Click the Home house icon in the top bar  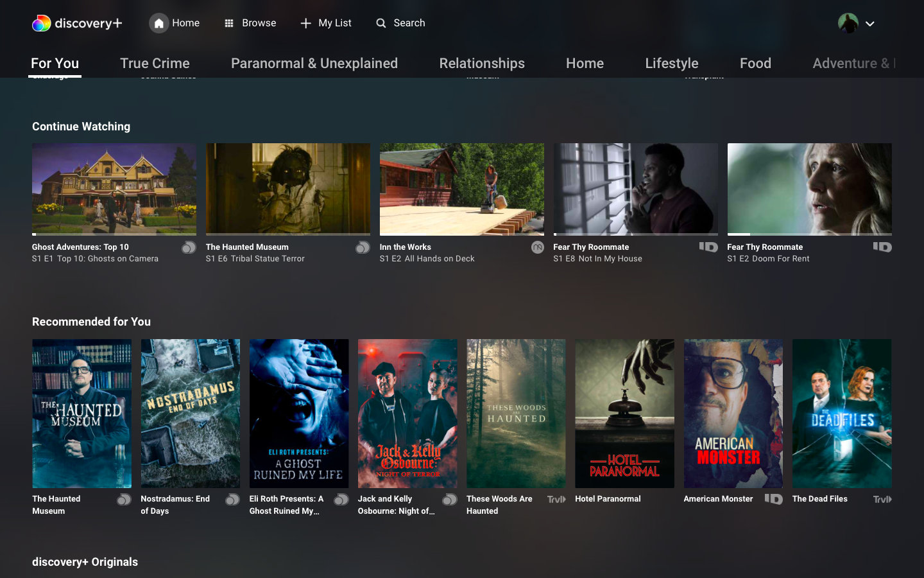point(159,23)
